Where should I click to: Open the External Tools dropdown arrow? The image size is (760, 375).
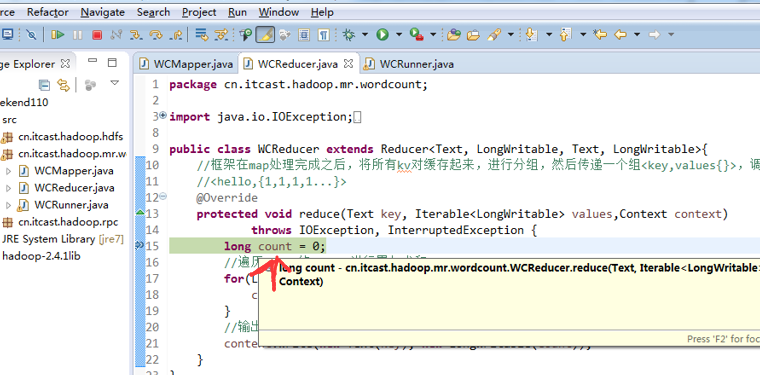pyautogui.click(x=433, y=34)
